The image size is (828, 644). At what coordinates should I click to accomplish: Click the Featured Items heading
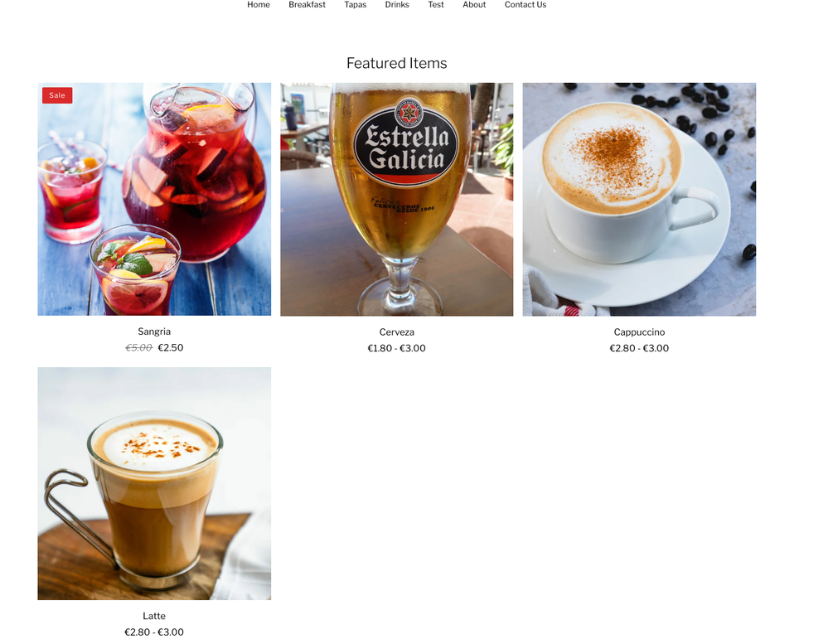pos(396,63)
